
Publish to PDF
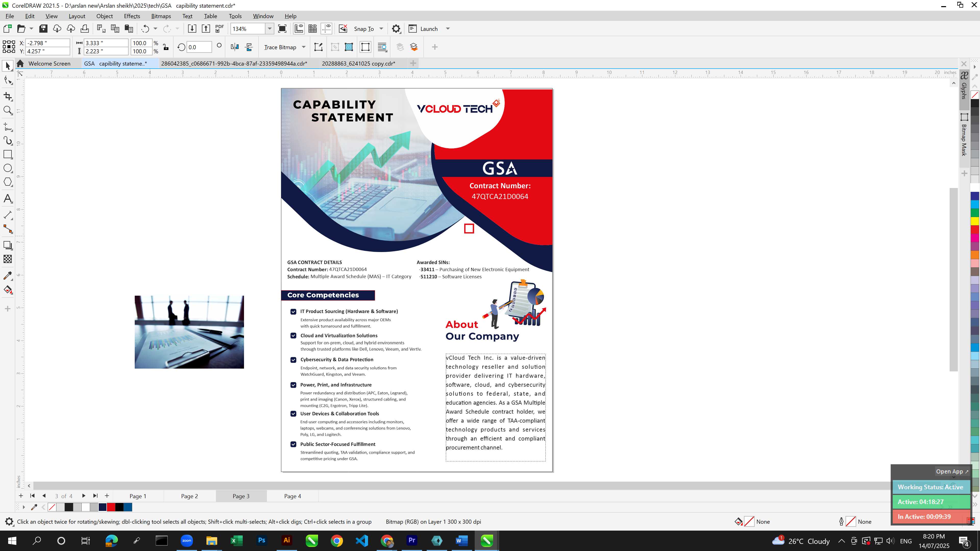(219, 29)
